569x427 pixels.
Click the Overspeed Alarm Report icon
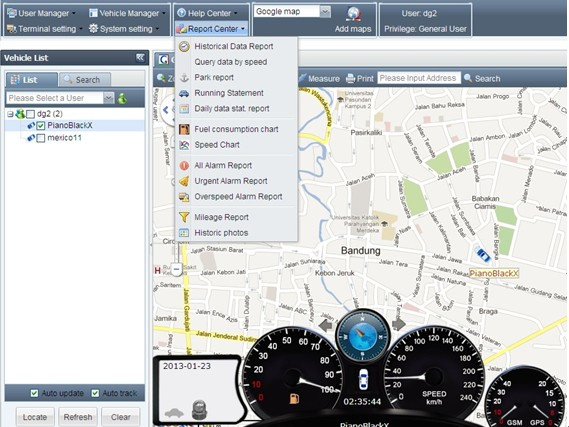(x=184, y=197)
